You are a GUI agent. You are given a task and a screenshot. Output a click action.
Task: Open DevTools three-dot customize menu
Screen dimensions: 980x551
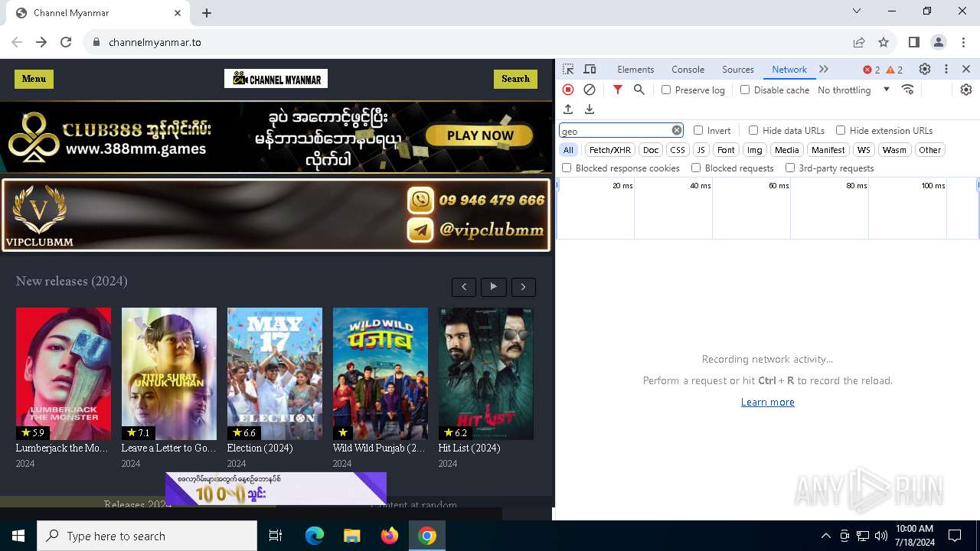click(x=946, y=69)
